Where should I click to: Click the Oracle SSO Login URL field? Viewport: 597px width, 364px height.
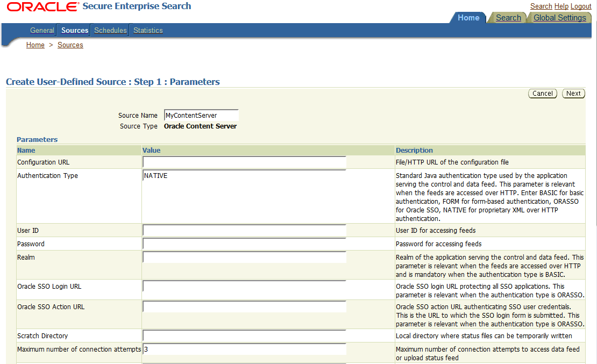point(244,286)
